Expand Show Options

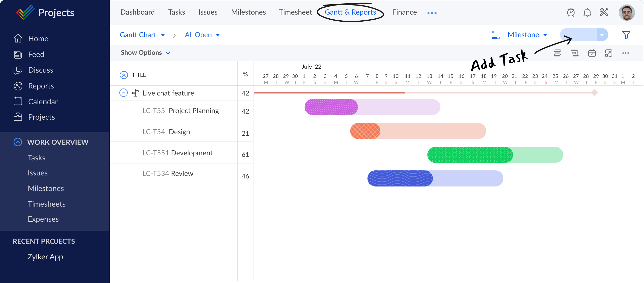[146, 53]
